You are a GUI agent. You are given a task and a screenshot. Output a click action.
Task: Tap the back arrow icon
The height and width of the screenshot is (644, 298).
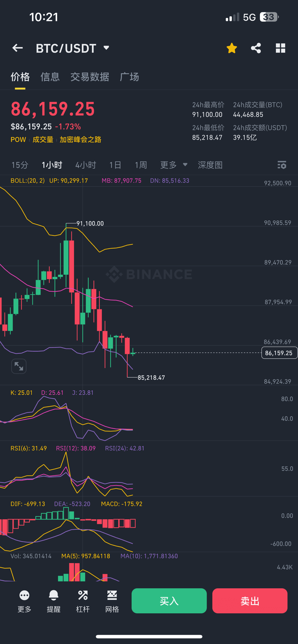[x=17, y=48]
